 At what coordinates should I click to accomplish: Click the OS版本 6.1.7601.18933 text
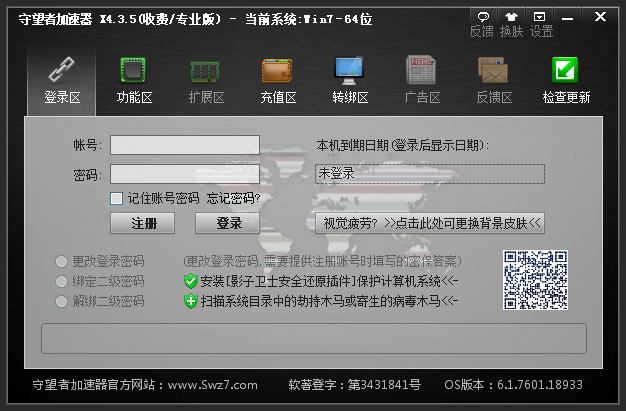click(x=513, y=385)
